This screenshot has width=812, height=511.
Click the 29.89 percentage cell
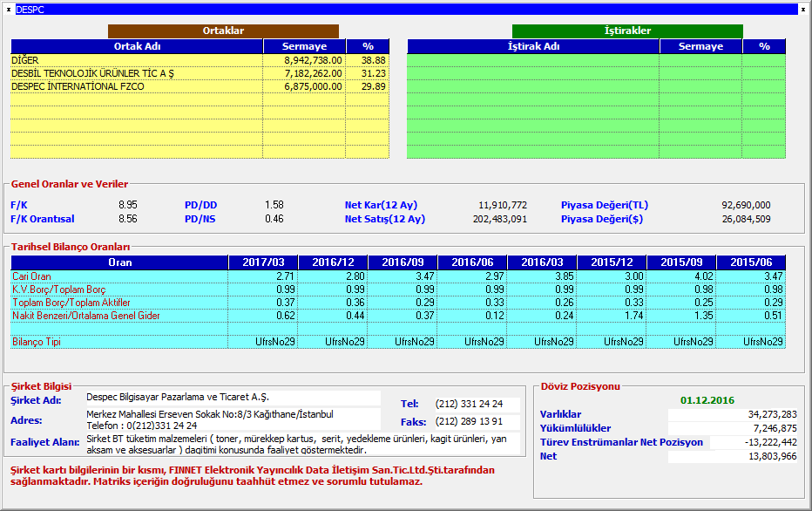[x=374, y=86]
